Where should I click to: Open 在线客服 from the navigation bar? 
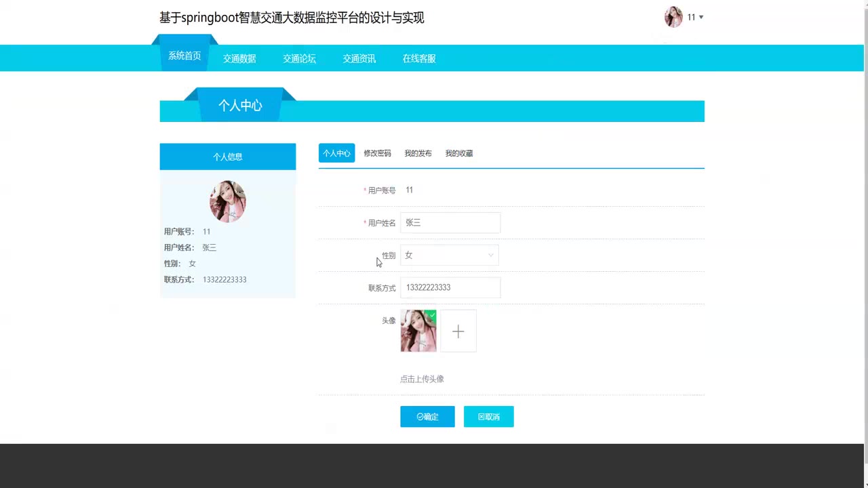tap(419, 59)
